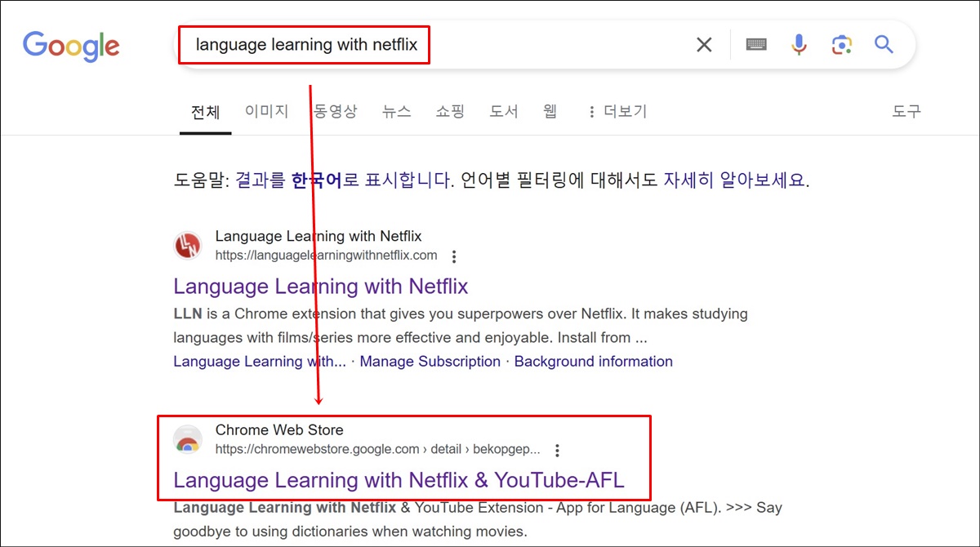Click 'Chrome Web Store' site name
Viewport: 980px width, 547px height.
pos(279,430)
